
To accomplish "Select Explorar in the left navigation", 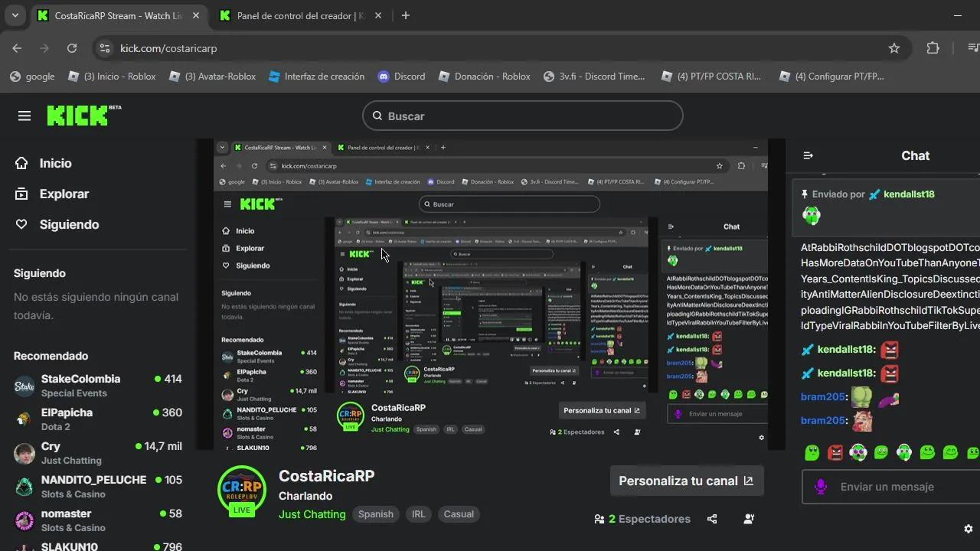I will tap(64, 194).
